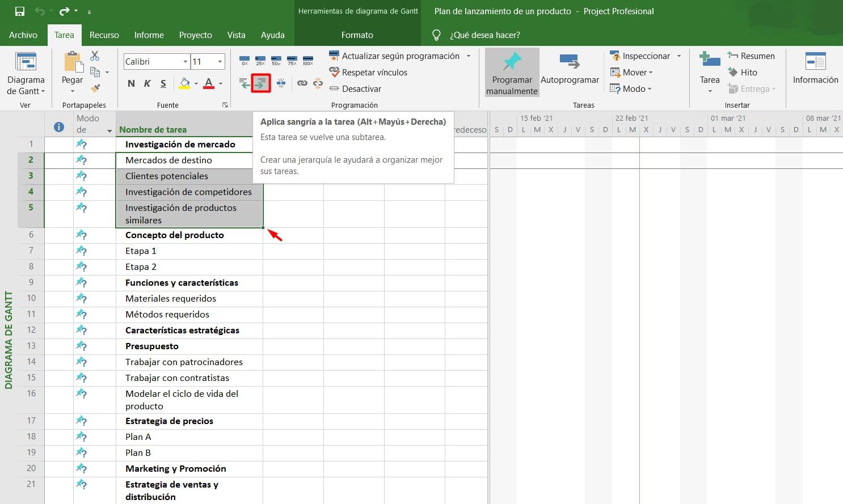Select the Plan B task cell

[x=189, y=453]
